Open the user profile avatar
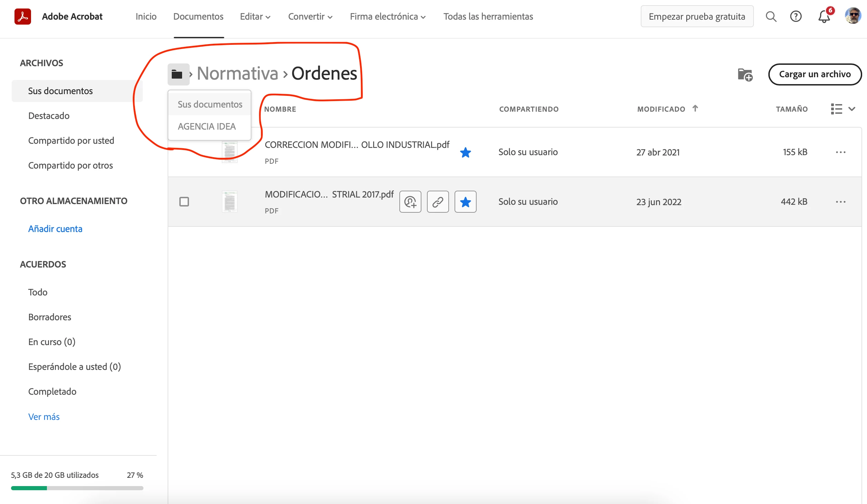 pos(853,16)
